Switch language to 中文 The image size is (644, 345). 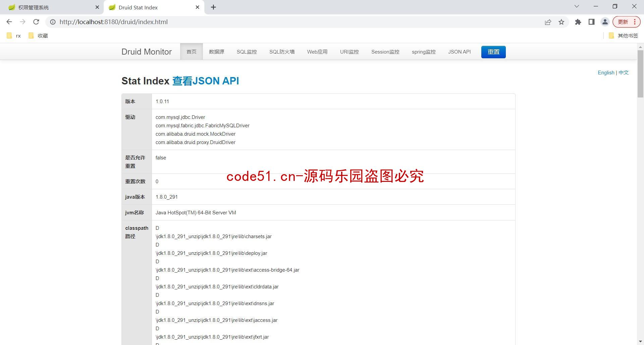pyautogui.click(x=624, y=73)
